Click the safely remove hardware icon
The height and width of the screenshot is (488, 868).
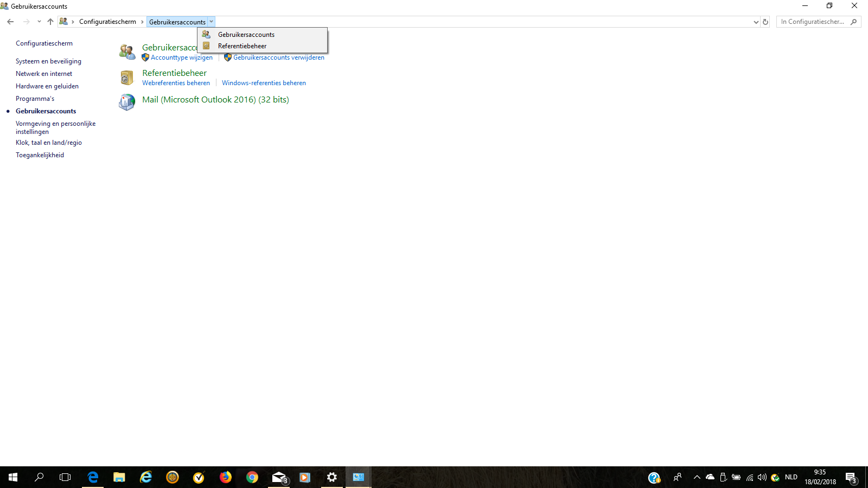pyautogui.click(x=723, y=477)
